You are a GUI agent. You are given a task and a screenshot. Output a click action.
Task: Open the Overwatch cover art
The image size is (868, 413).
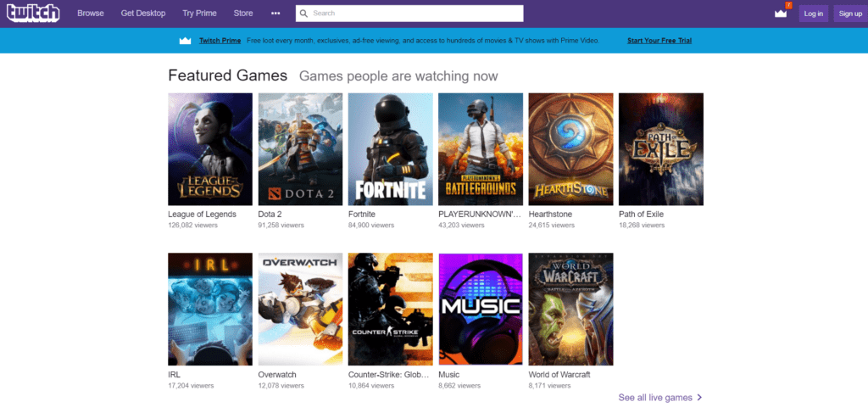coord(301,309)
